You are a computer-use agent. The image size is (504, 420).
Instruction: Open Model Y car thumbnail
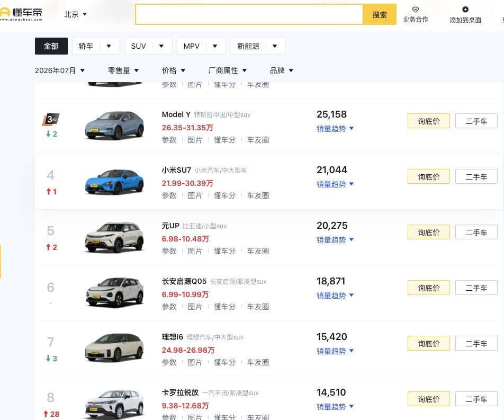(115, 125)
